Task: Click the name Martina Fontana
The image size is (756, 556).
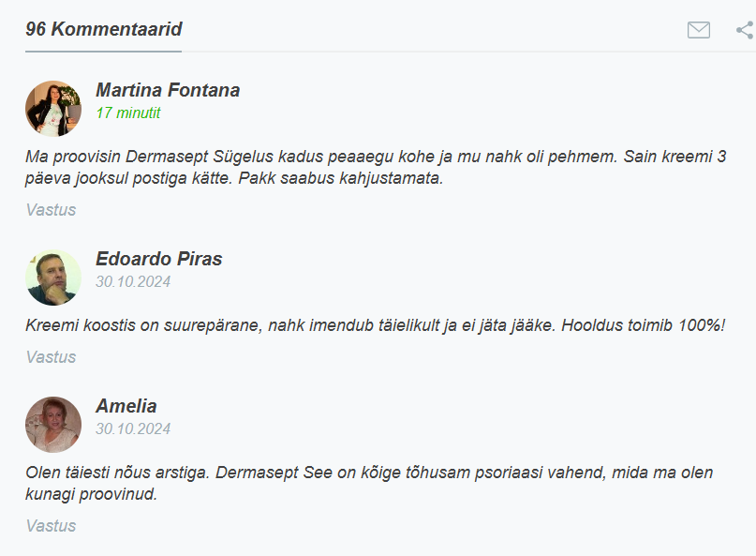Action: click(x=168, y=90)
